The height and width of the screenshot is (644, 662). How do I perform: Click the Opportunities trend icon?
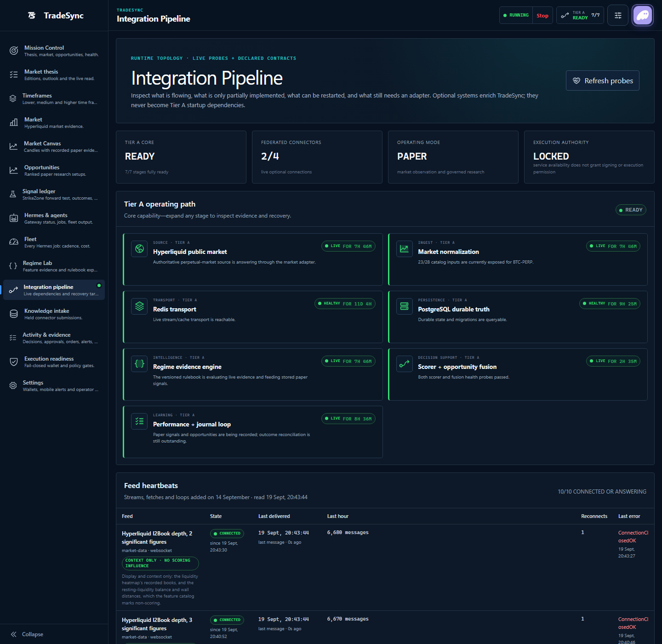(14, 170)
